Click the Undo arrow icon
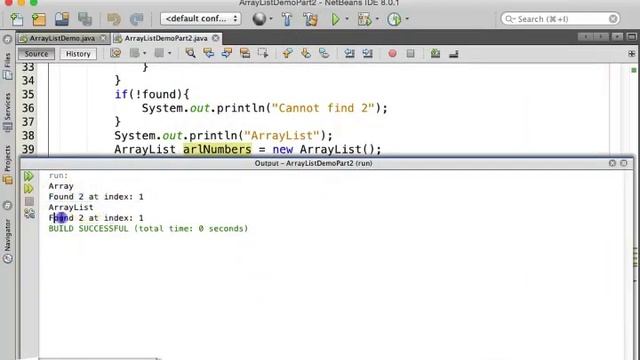This screenshot has width=640, height=360. pyautogui.click(x=114, y=19)
